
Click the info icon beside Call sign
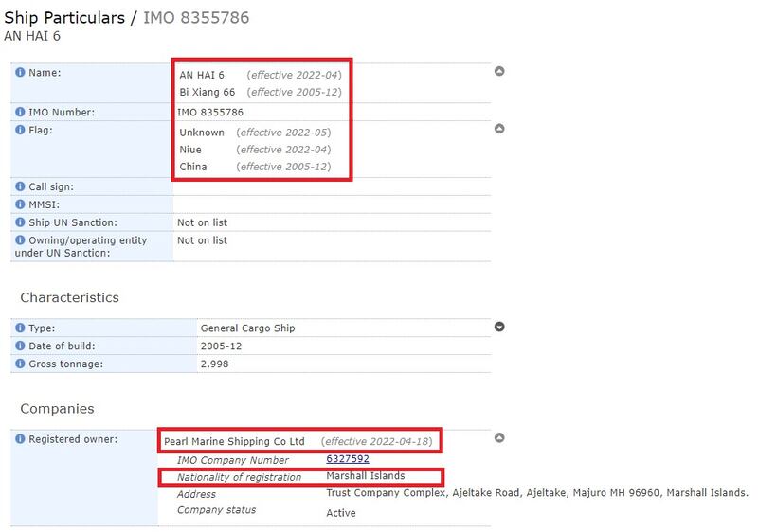pos(20,186)
